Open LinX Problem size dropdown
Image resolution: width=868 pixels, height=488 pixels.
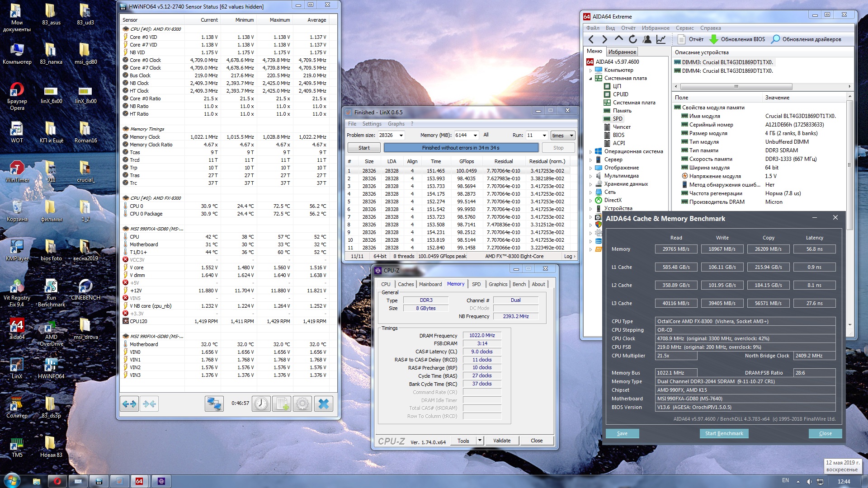click(x=401, y=135)
